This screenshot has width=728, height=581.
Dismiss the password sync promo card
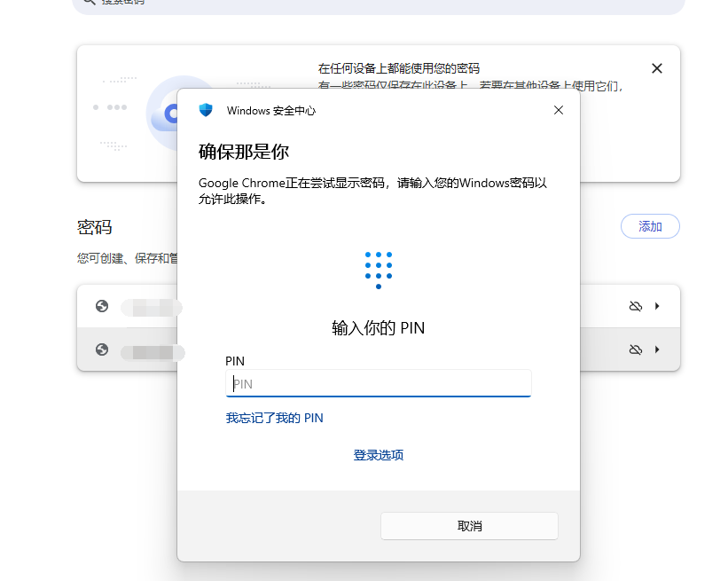(x=656, y=68)
